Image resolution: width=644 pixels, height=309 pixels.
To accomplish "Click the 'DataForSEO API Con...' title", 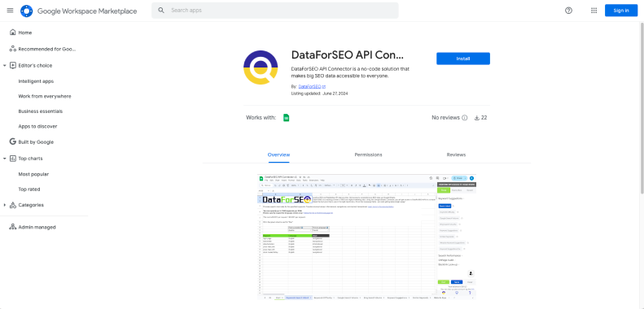I will [348, 55].
